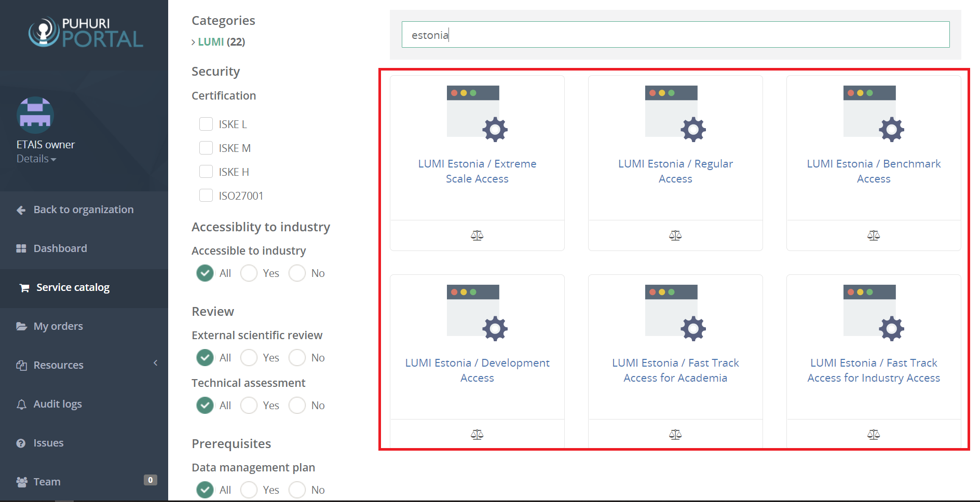Viewport: 980px width, 502px height.
Task: Select Yes for External scientific review
Action: tap(249, 357)
